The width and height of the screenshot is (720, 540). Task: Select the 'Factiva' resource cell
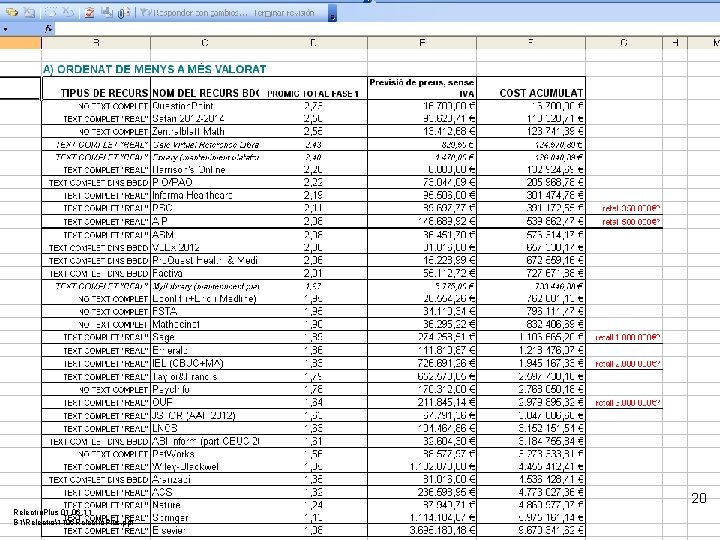tap(205, 273)
